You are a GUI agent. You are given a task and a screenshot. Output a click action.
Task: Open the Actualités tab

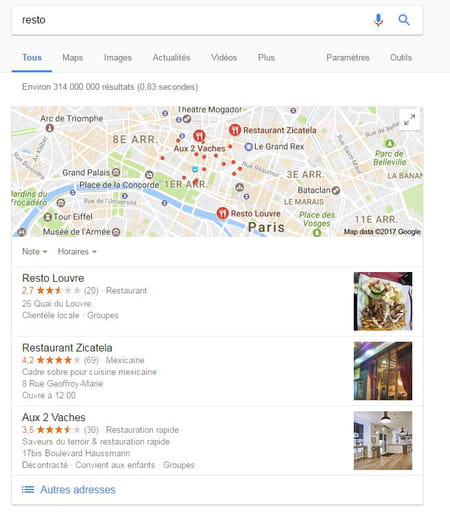point(171,58)
